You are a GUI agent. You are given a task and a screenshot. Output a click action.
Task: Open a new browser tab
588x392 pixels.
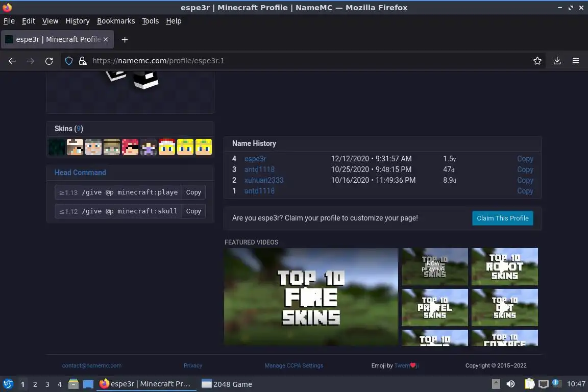click(x=125, y=39)
